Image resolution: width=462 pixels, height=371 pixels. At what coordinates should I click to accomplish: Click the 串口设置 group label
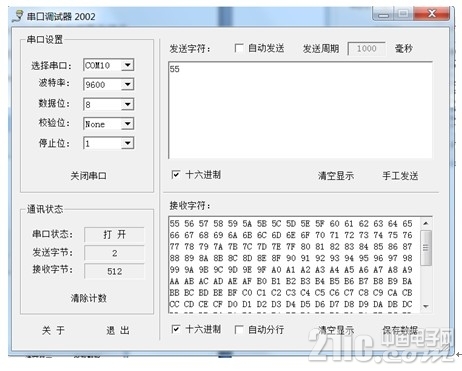pyautogui.click(x=45, y=39)
